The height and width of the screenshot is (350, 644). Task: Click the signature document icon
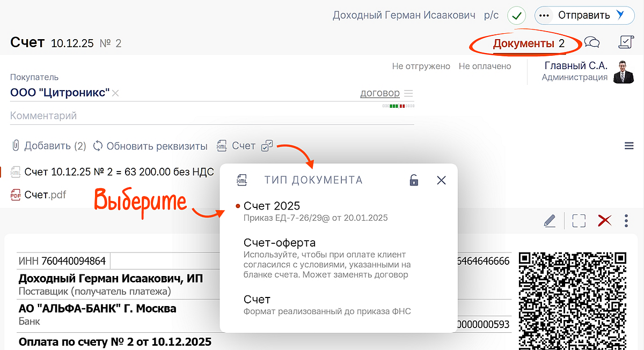pyautogui.click(x=626, y=42)
